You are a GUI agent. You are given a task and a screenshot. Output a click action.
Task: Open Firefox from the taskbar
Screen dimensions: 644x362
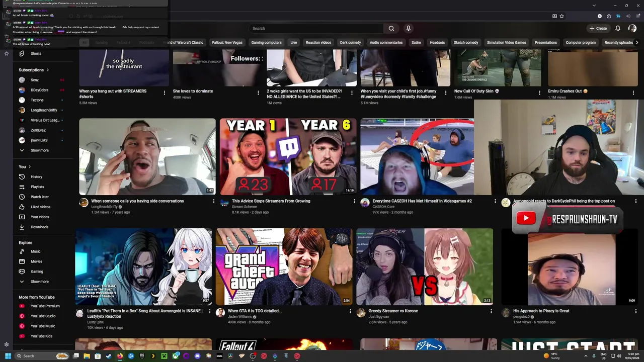point(120,356)
